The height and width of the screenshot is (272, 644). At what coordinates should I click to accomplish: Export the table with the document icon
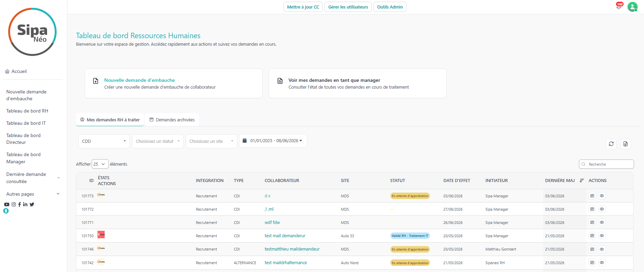pos(626,144)
